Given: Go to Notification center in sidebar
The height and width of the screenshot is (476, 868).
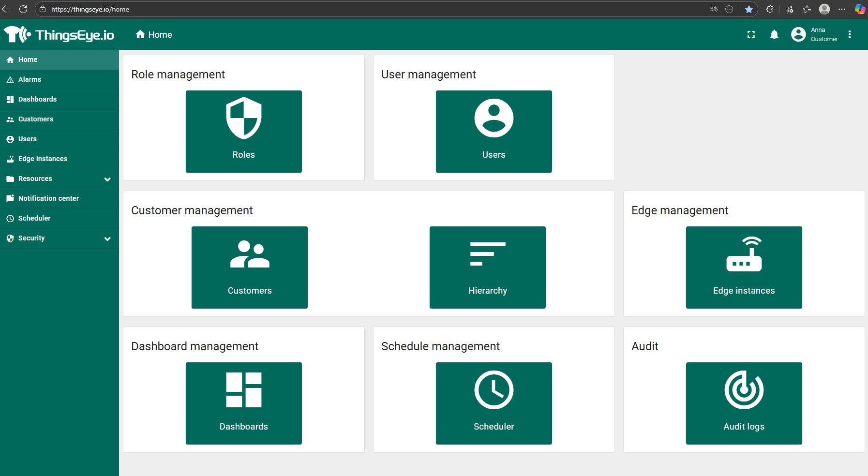Looking at the screenshot, I should pos(48,198).
